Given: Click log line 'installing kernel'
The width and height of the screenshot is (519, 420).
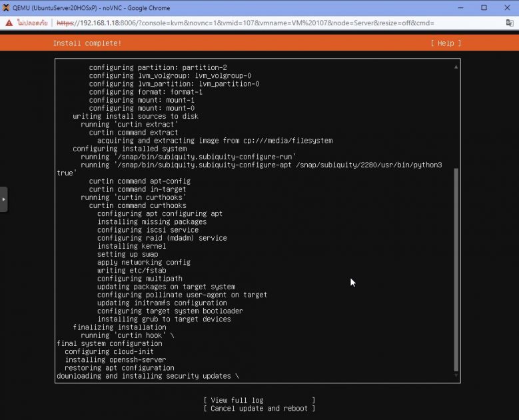Looking at the screenshot, I should click(132, 246).
